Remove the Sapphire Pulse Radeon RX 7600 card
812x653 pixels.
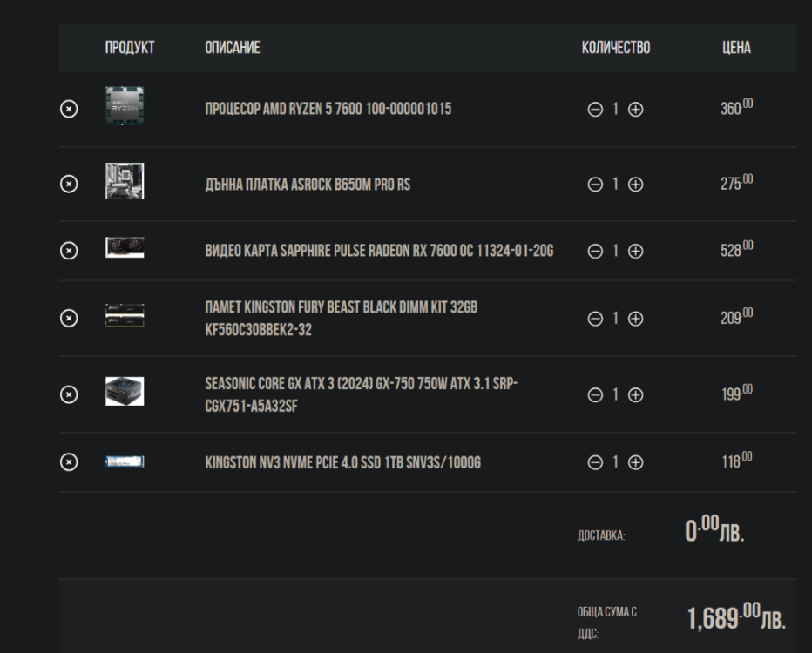[x=69, y=251]
